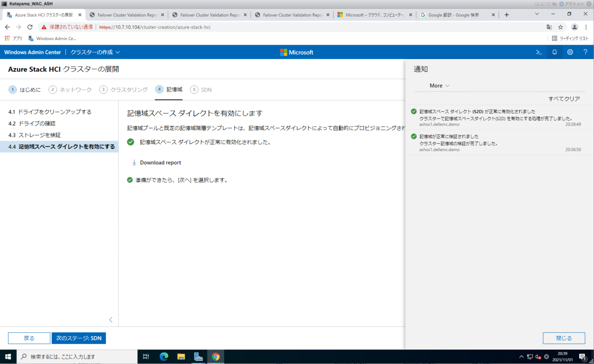Open 4.3 ストレージを検証

tap(59, 135)
